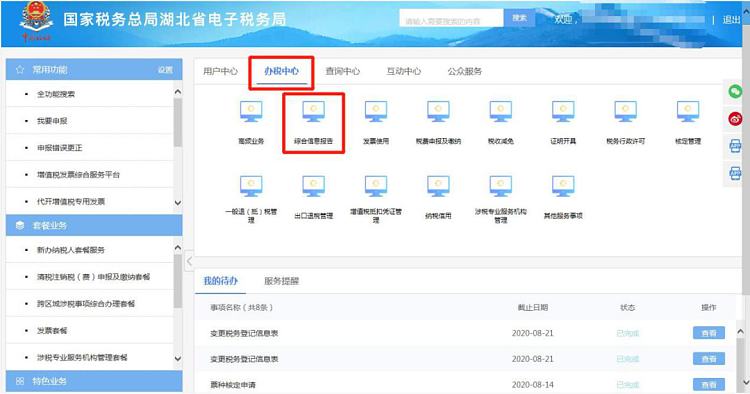The height and width of the screenshot is (394, 750).
Task: Click the 截止日期 column header
Action: click(x=533, y=307)
